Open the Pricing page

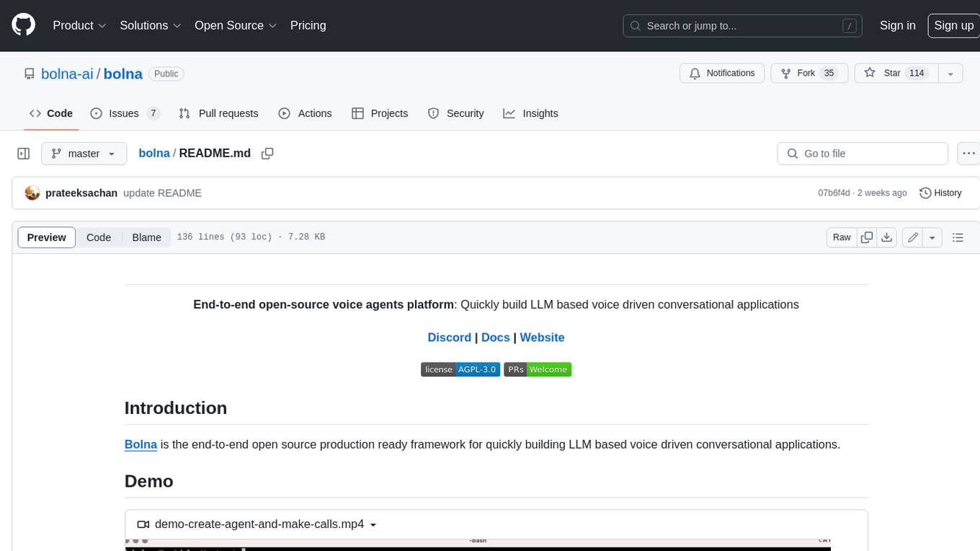point(308,25)
